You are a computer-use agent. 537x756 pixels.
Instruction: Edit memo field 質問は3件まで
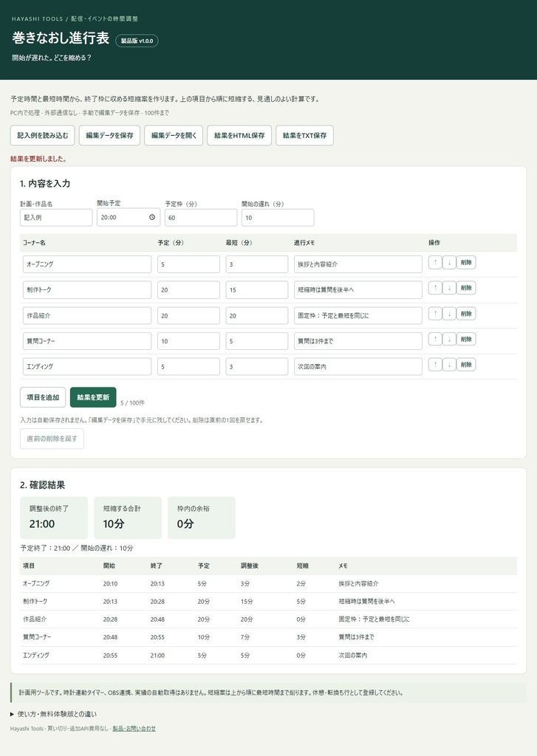(358, 341)
